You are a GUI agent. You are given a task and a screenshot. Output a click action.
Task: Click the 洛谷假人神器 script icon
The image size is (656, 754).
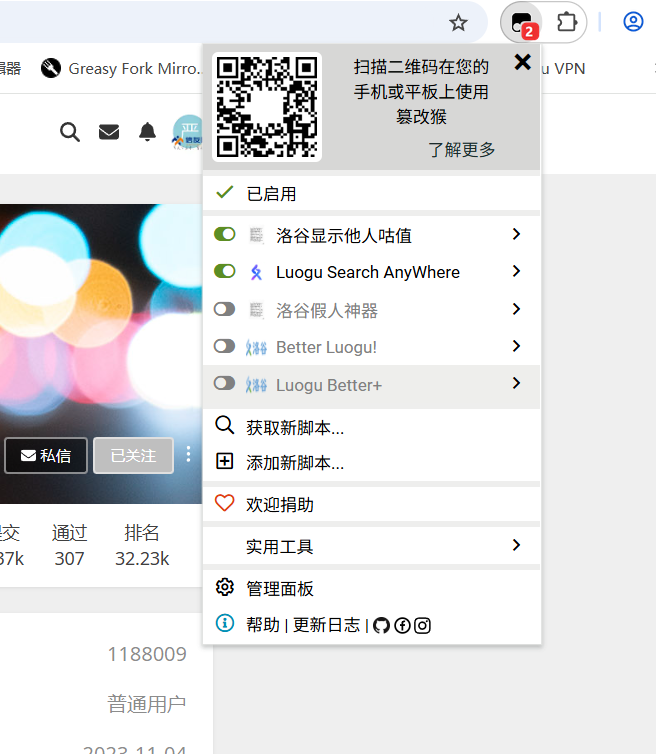[256, 310]
